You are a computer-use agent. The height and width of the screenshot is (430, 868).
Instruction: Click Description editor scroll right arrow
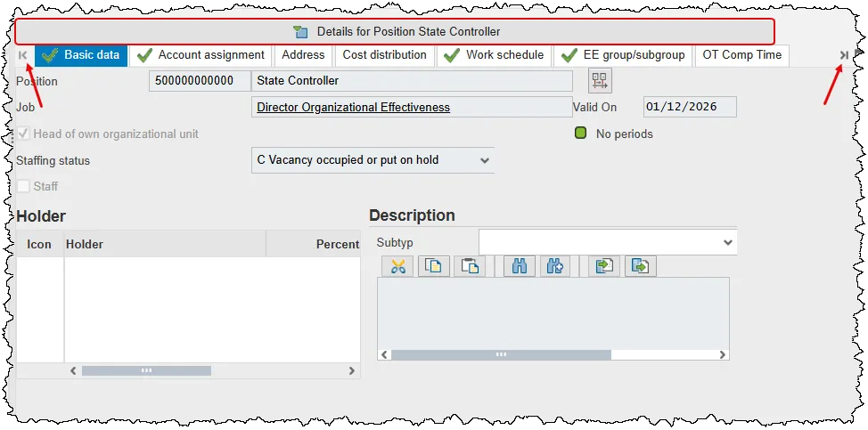point(722,355)
